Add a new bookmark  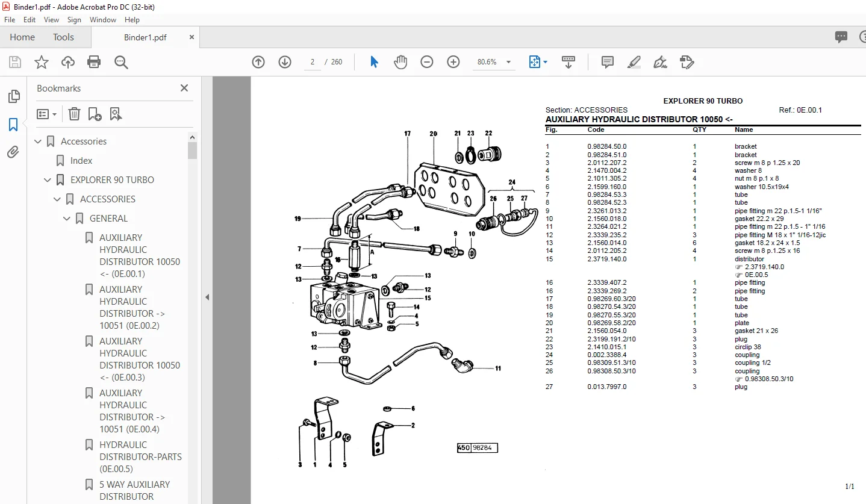pyautogui.click(x=95, y=114)
